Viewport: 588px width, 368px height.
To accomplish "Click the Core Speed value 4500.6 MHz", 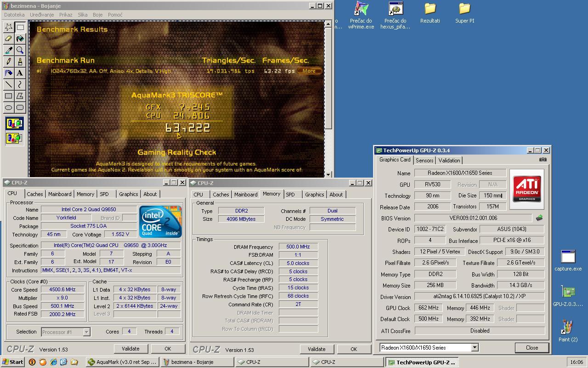I will tap(62, 290).
